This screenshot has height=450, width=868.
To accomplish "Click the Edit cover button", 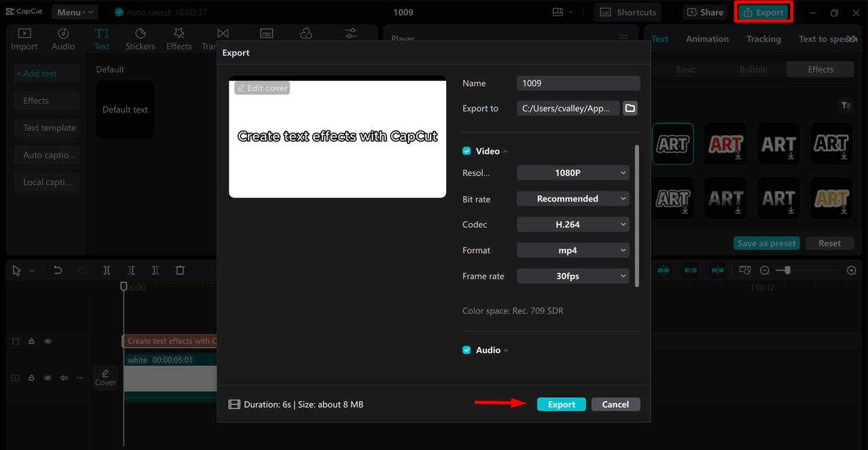I will 262,88.
